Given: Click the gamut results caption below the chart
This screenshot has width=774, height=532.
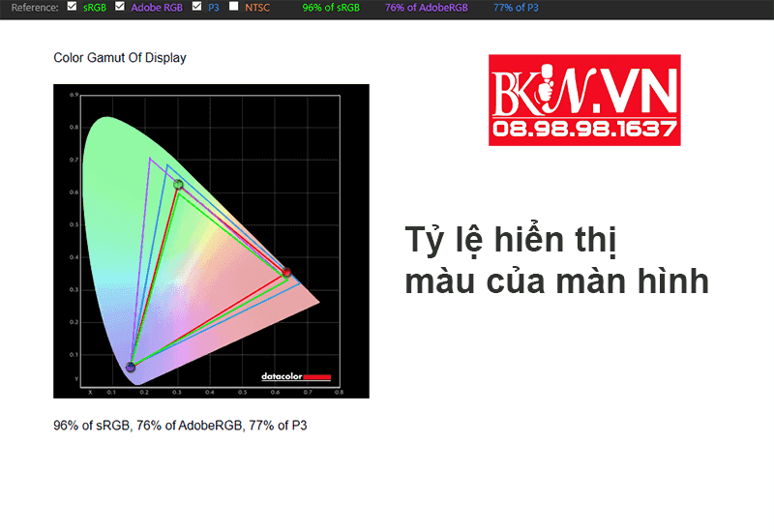Looking at the screenshot, I should coord(180,425).
